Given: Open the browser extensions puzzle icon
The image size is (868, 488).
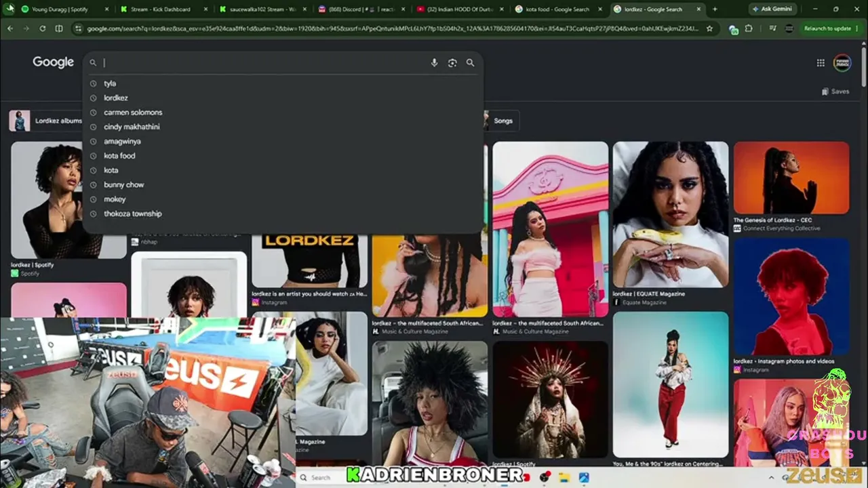Looking at the screenshot, I should click(x=749, y=28).
